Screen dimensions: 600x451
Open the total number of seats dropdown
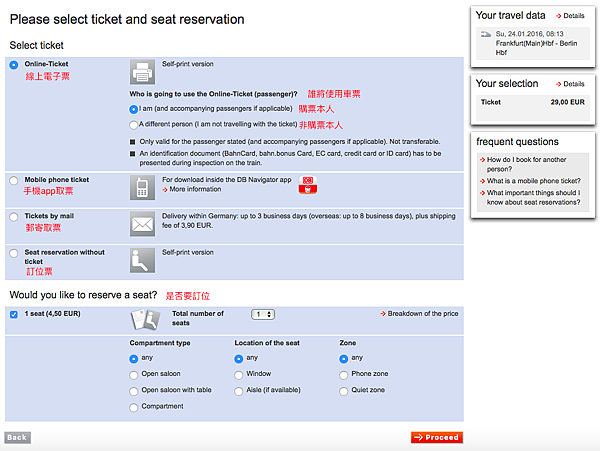coord(263,314)
